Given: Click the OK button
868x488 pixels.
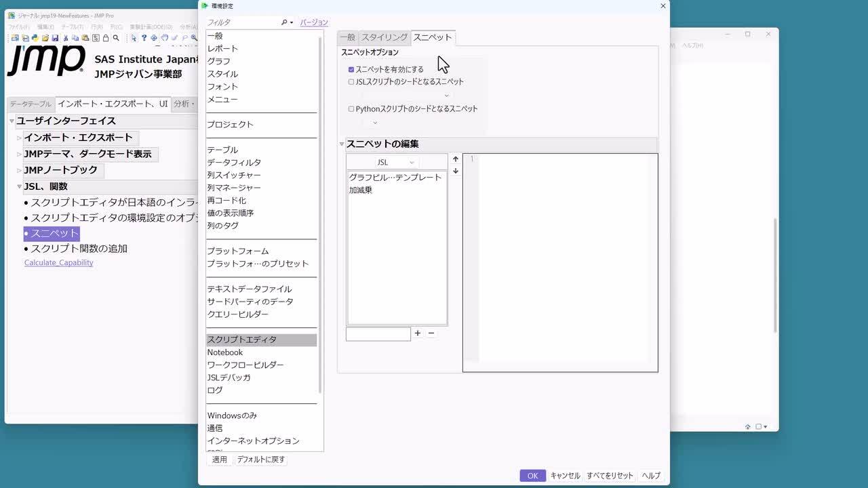Looking at the screenshot, I should (532, 476).
